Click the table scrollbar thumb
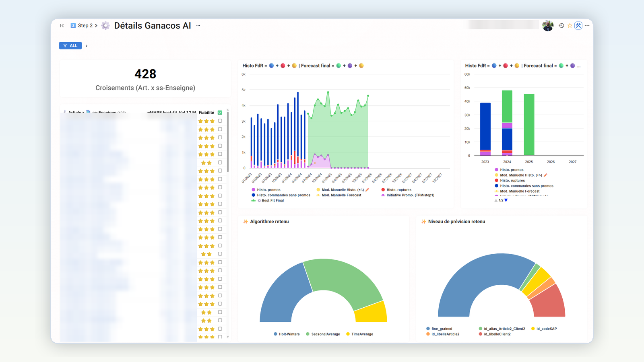The width and height of the screenshot is (644, 362). click(228, 142)
